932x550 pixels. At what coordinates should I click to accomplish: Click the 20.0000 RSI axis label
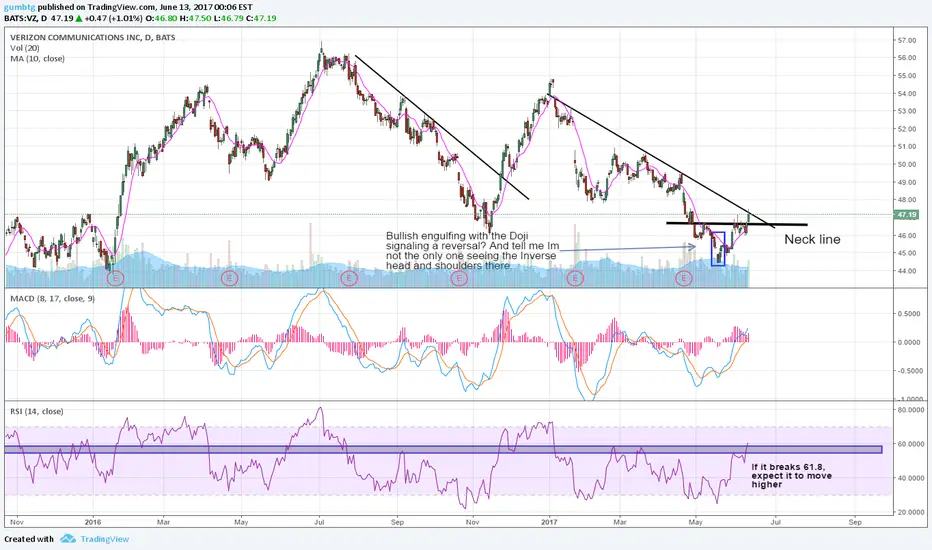911,512
